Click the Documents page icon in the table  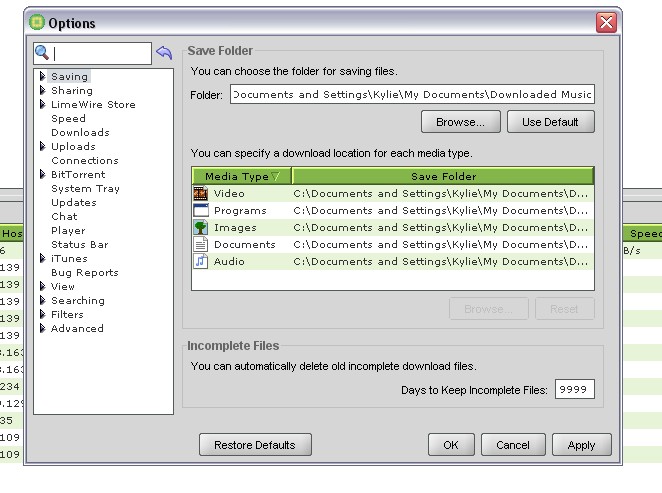[x=201, y=244]
